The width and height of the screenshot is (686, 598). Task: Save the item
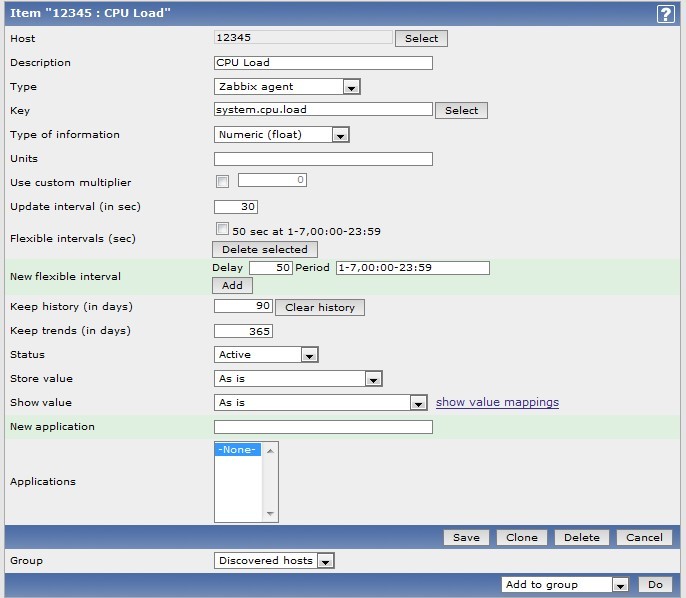point(466,538)
